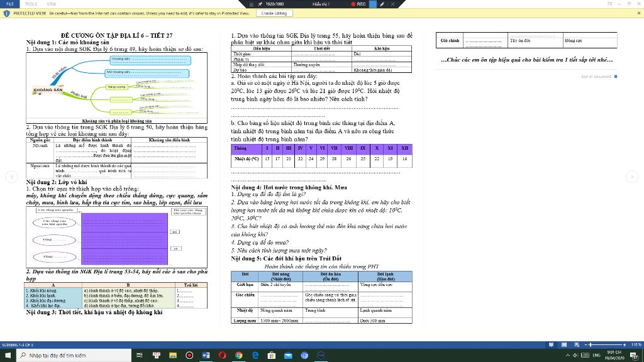Switch to Read Mode view icon
644x362 pixels.
coord(551,345)
